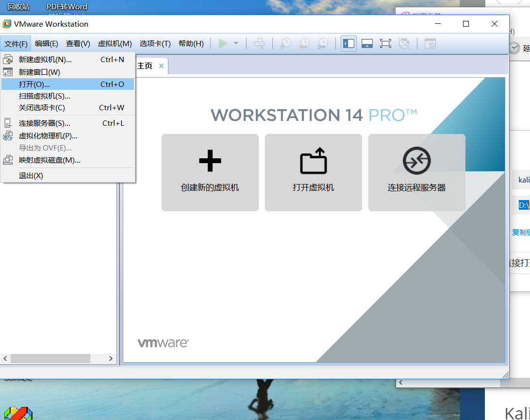Click the clock icon in the background window
This screenshot has height=420, width=530.
[514, 48]
